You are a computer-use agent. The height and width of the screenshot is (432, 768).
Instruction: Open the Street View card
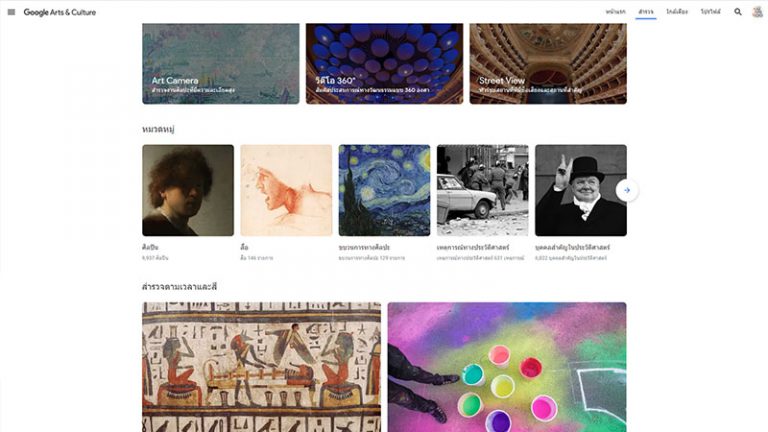tap(548, 64)
